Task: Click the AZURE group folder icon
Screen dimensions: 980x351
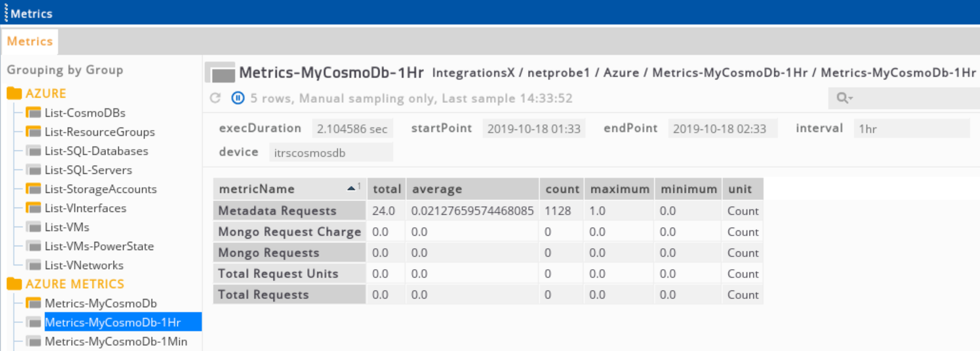Action: click(15, 93)
